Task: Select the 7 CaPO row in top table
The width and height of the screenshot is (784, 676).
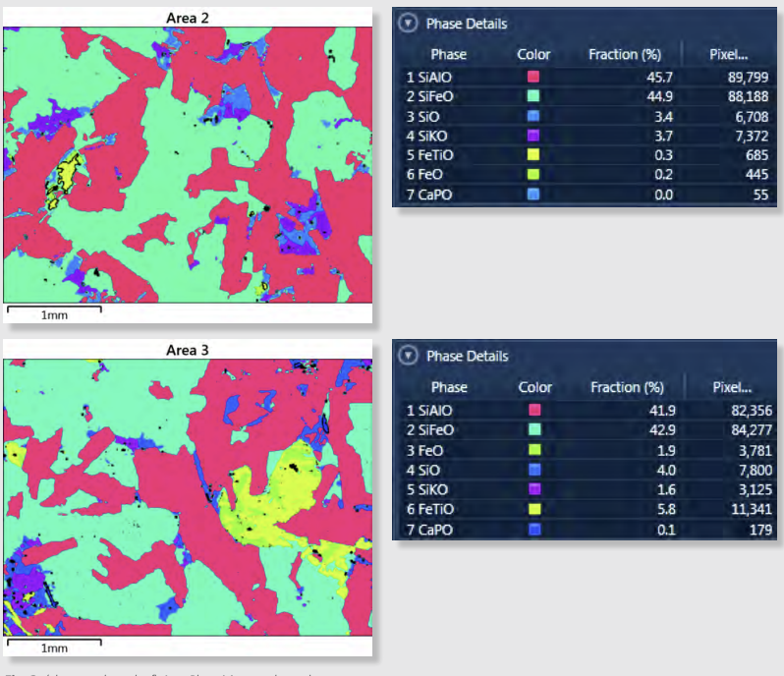Action: tap(587, 195)
